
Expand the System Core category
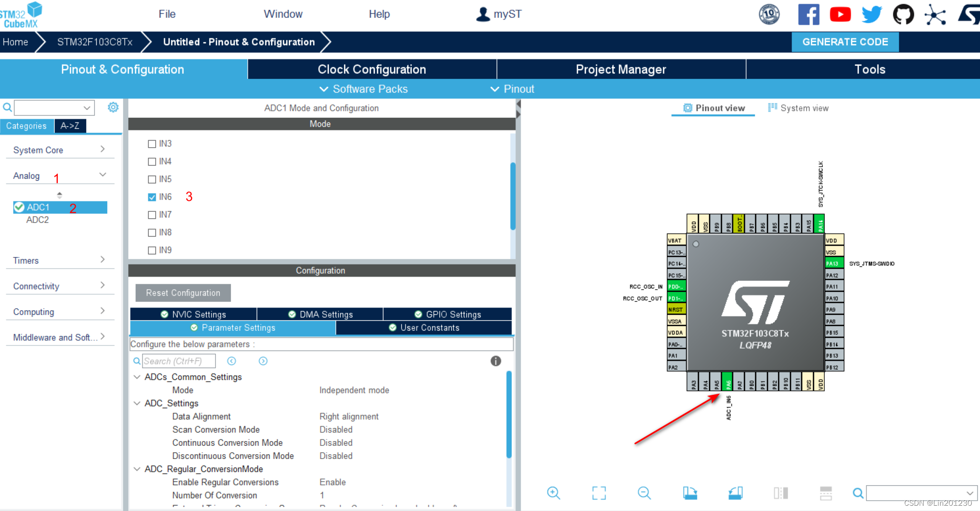[102, 149]
